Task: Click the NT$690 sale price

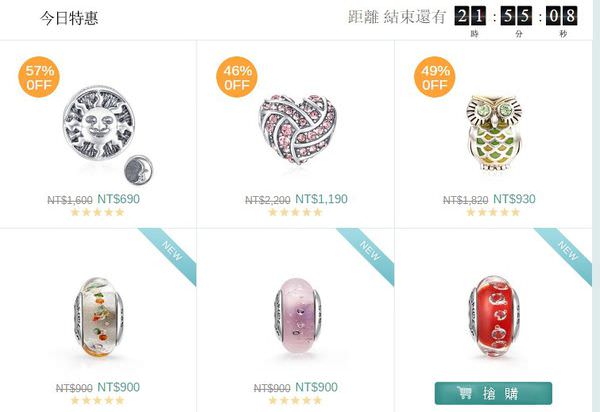Action: tap(119, 199)
